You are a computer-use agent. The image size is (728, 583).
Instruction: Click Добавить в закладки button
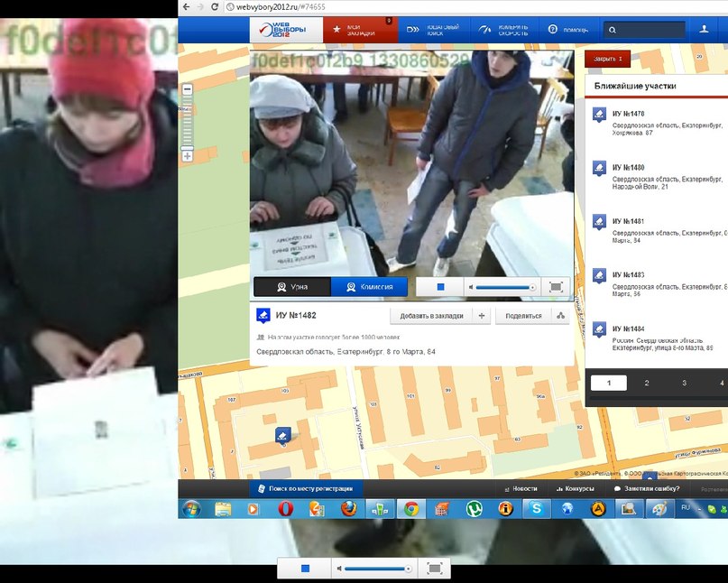pos(431,315)
